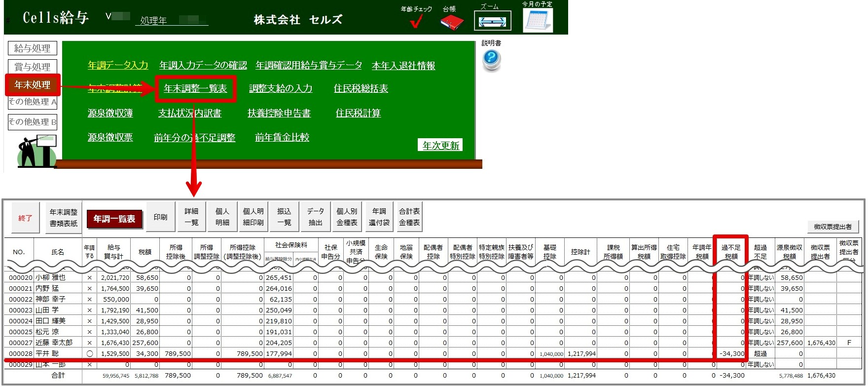Select the 年末処理 menu tab
The width and height of the screenshot is (868, 387).
(x=33, y=85)
